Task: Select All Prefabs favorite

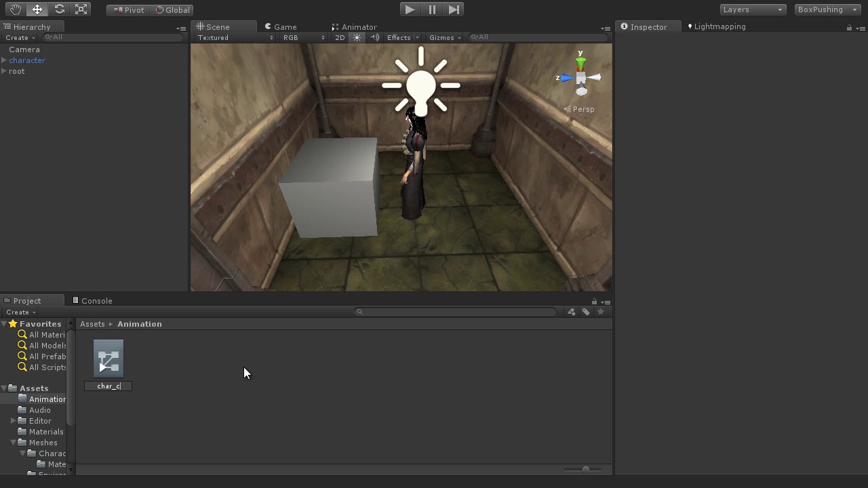Action: coord(42,357)
